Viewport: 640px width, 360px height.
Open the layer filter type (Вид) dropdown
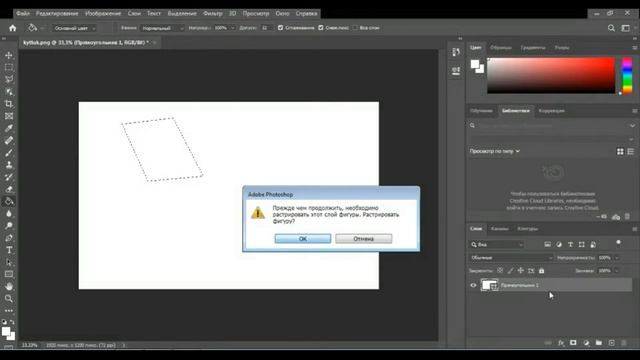pos(497,244)
